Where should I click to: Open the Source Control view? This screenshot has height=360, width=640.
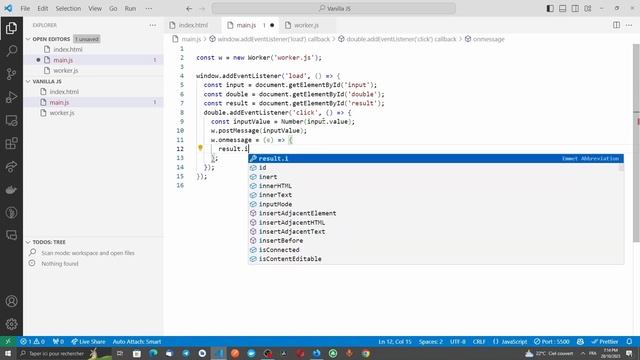pos(11,74)
